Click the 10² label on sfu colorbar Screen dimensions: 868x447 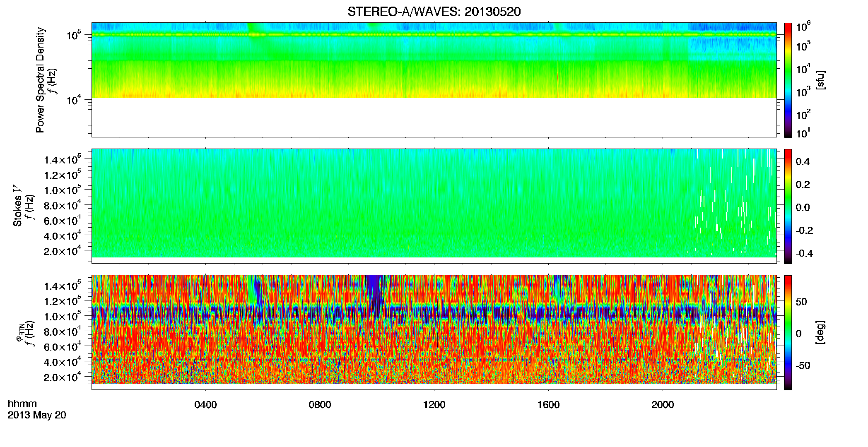[x=803, y=114]
